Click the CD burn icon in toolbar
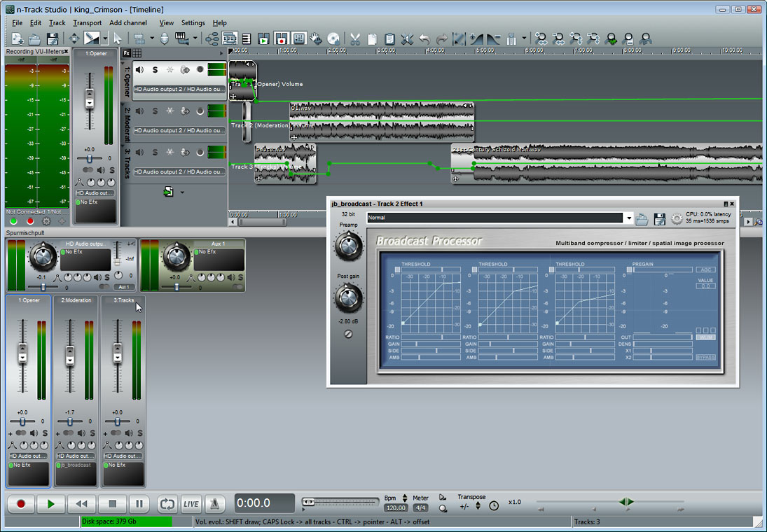Image resolution: width=767 pixels, height=532 pixels. click(334, 38)
